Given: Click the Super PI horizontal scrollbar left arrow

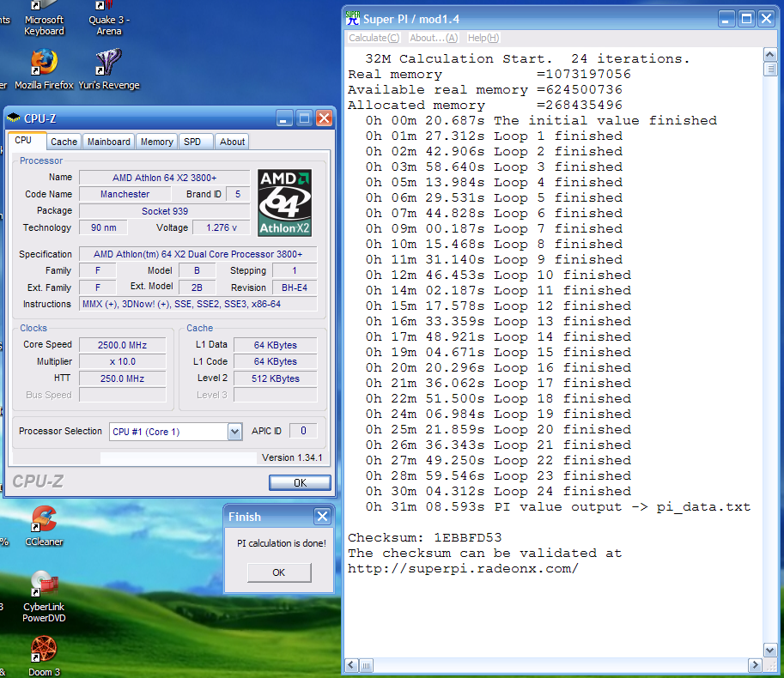Looking at the screenshot, I should [352, 665].
